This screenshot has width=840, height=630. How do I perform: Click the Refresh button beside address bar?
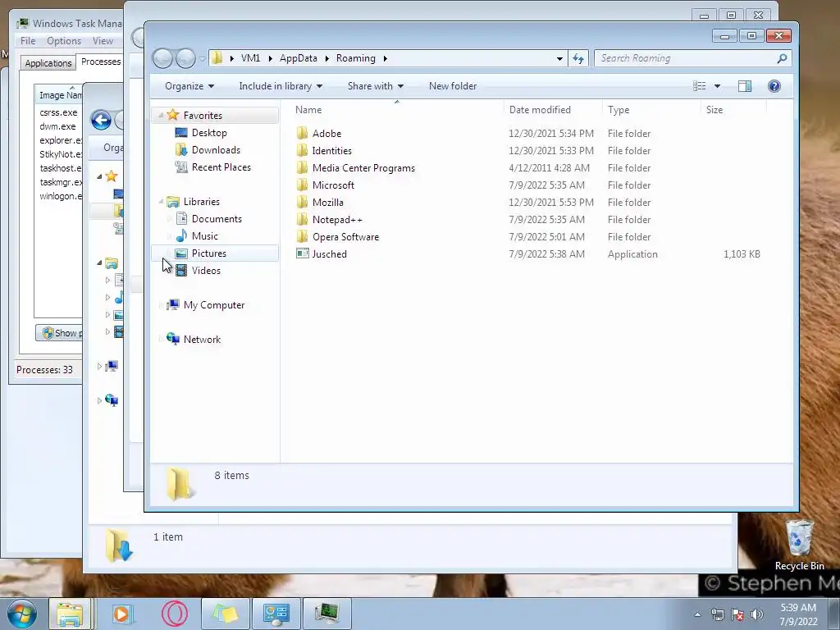(x=578, y=58)
